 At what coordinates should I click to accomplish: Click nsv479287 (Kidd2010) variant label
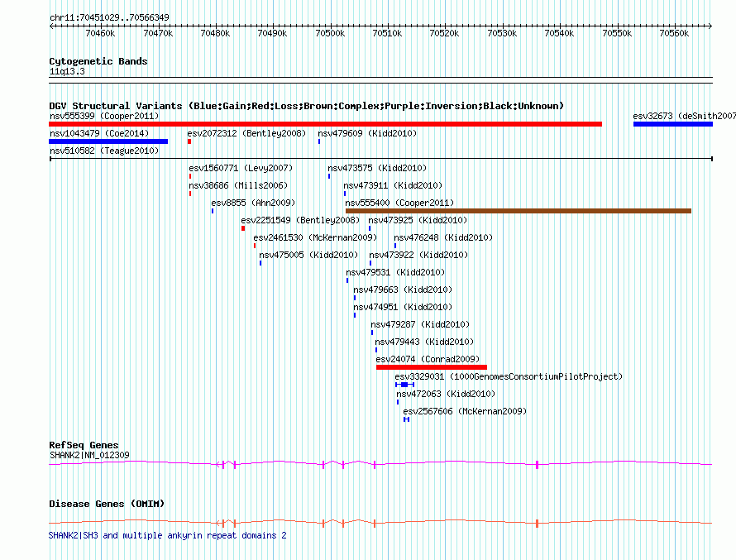tap(420, 324)
